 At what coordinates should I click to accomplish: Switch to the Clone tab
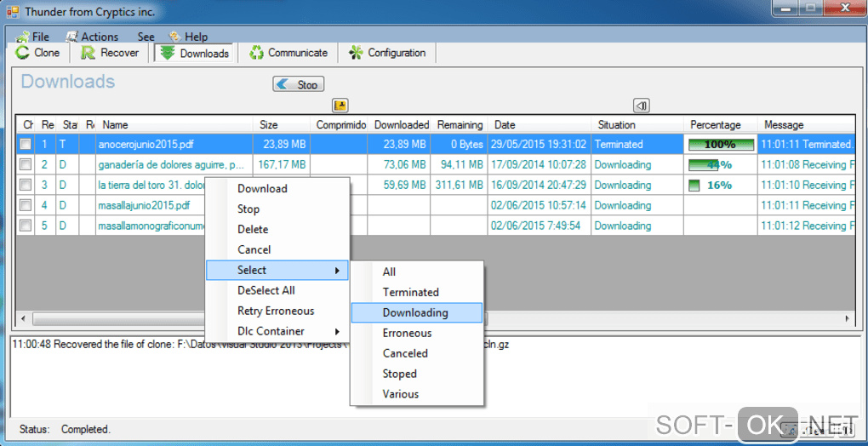click(x=40, y=53)
